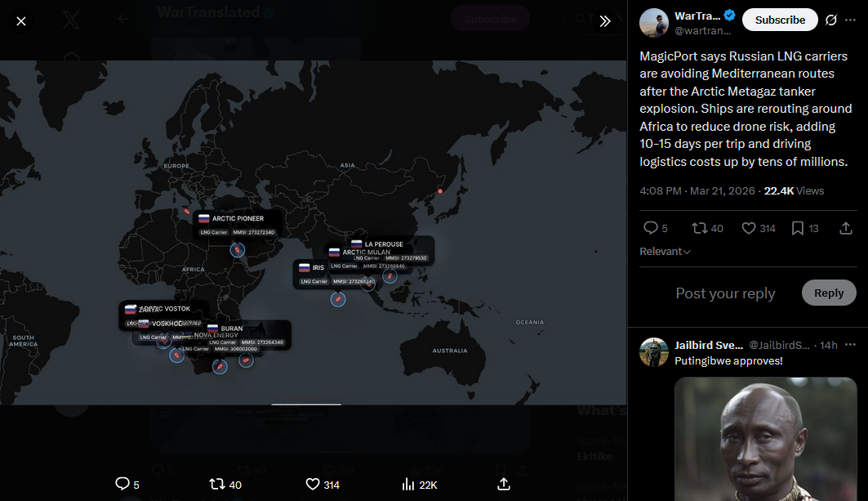Open the Putingibwe reply image

click(x=766, y=439)
